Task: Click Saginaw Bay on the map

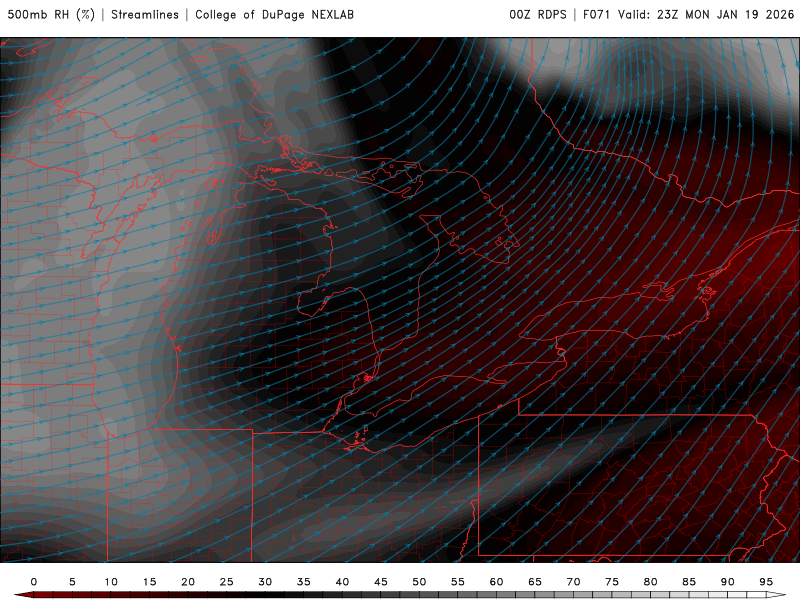Action: [312, 303]
